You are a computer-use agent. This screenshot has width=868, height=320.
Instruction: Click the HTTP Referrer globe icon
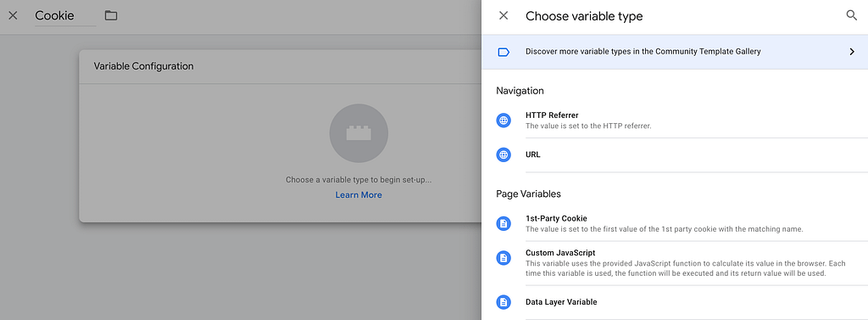click(x=504, y=121)
